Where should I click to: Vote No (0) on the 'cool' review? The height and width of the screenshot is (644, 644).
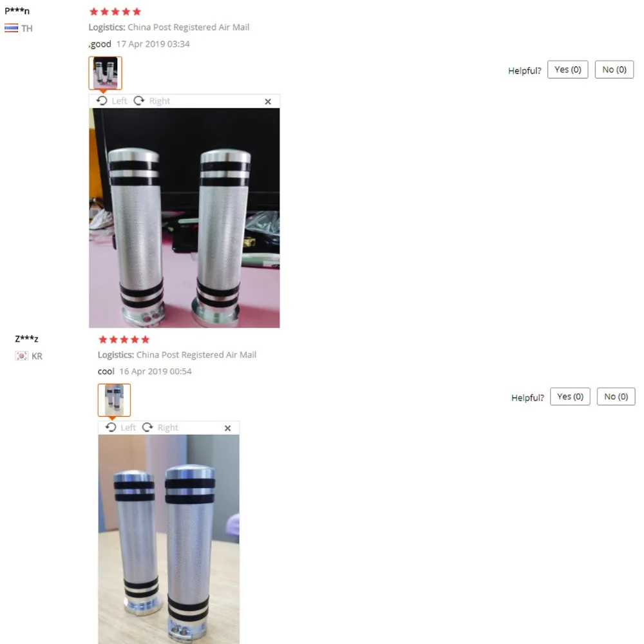pyautogui.click(x=616, y=396)
